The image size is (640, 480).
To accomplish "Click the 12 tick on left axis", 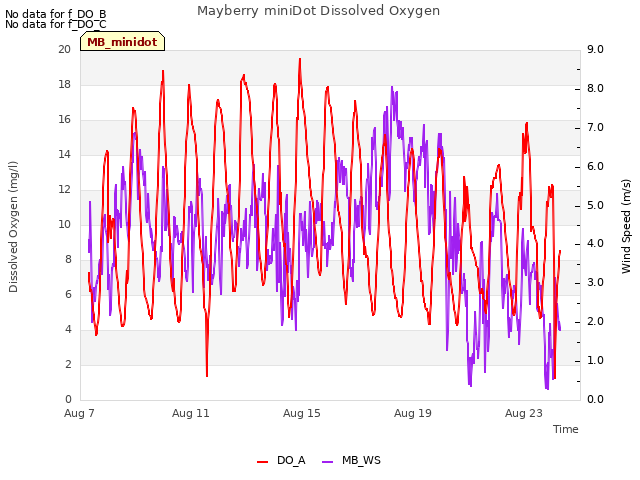I will 64,189.
